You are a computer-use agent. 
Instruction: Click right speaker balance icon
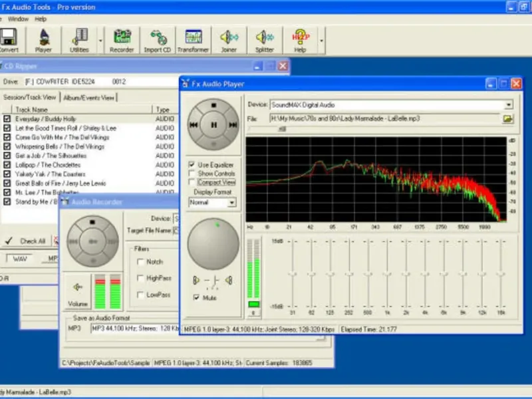pyautogui.click(x=229, y=280)
